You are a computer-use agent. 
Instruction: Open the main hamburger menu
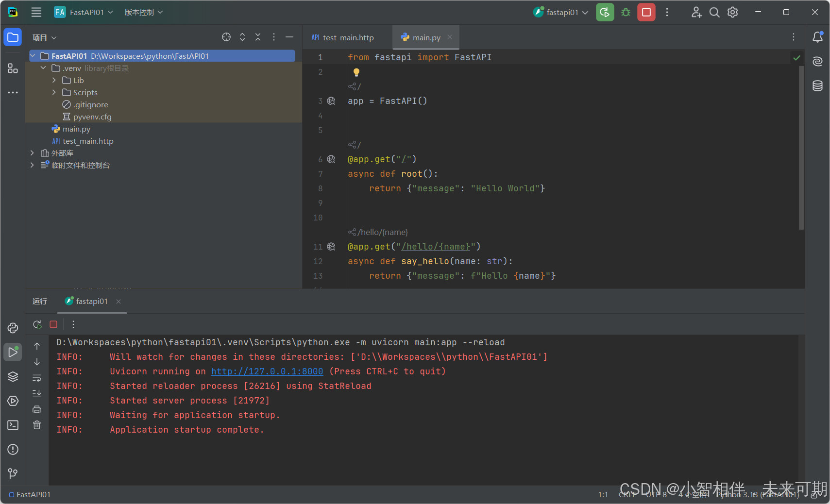click(36, 12)
